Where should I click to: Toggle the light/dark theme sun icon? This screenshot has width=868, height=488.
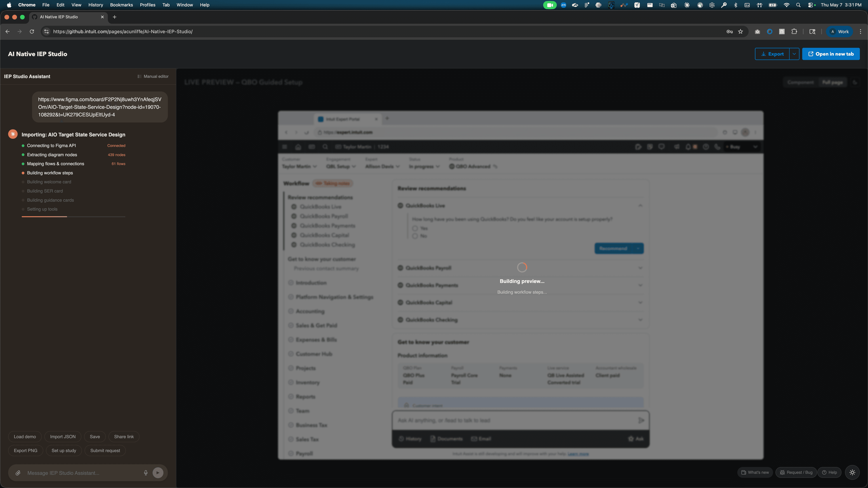(x=852, y=472)
